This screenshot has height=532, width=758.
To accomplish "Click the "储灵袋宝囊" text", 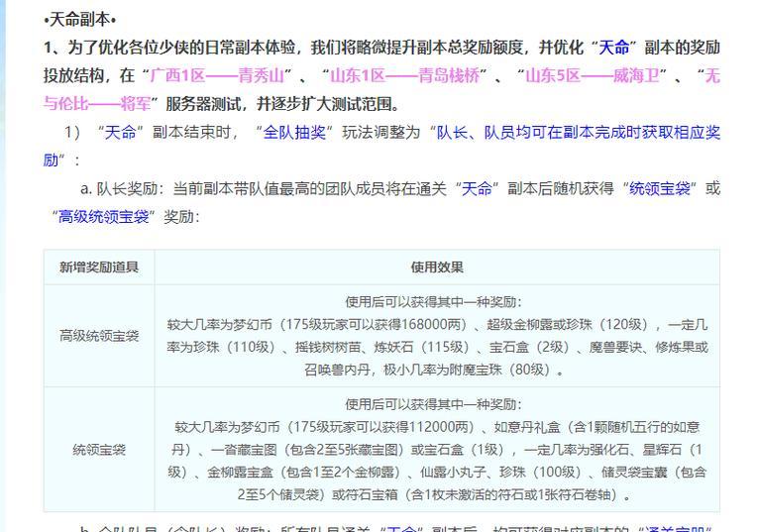I will click(x=634, y=472).
